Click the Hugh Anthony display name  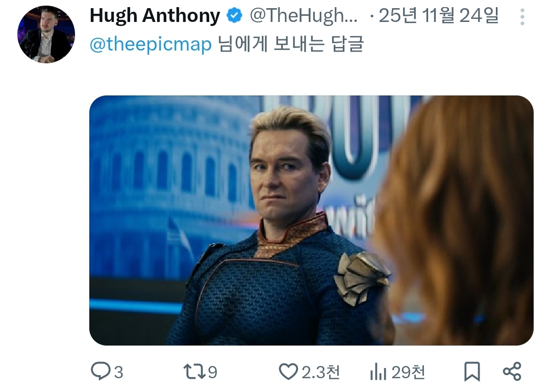click(155, 16)
